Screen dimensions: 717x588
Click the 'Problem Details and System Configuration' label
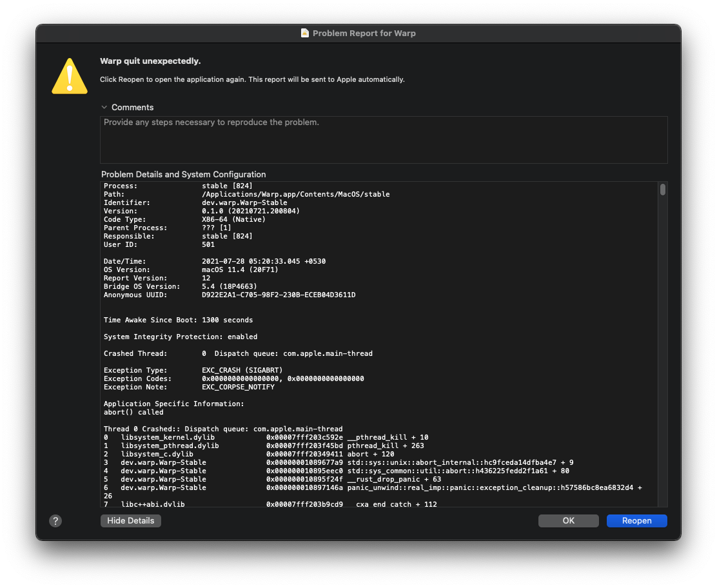click(x=183, y=174)
